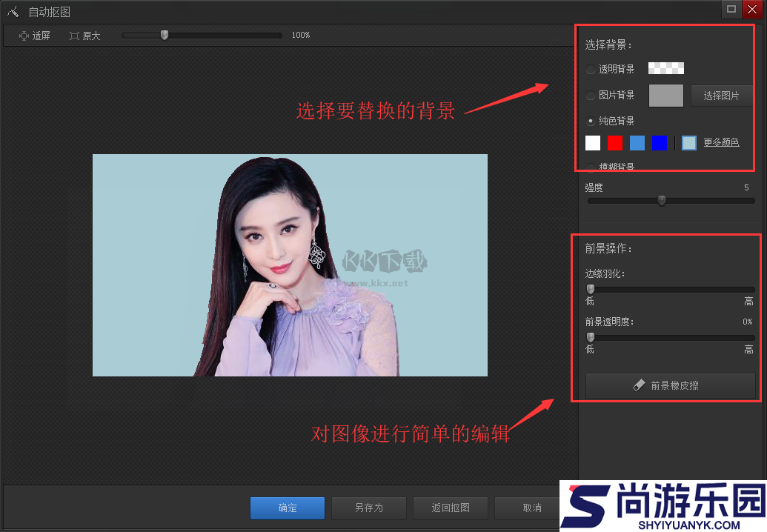
Task: Click the currently selected pale blue swatch
Action: click(x=688, y=143)
